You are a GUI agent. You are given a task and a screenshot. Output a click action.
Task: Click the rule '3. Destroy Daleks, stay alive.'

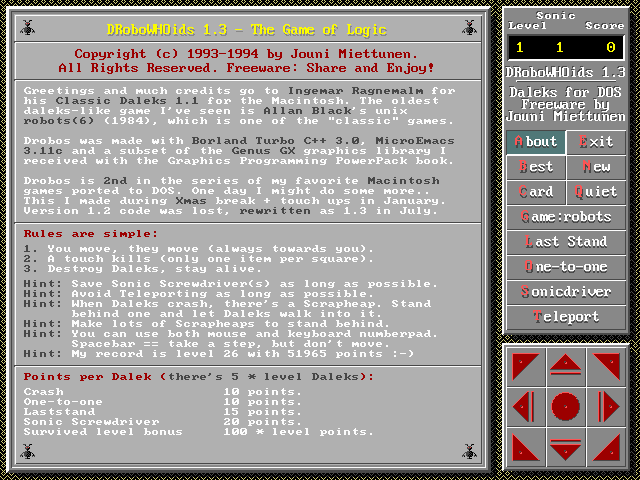pyautogui.click(x=142, y=269)
